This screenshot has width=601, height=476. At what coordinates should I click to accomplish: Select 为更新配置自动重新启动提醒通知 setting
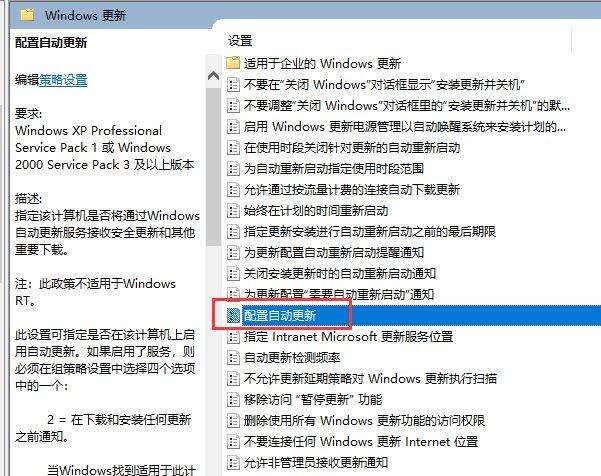coord(333,252)
